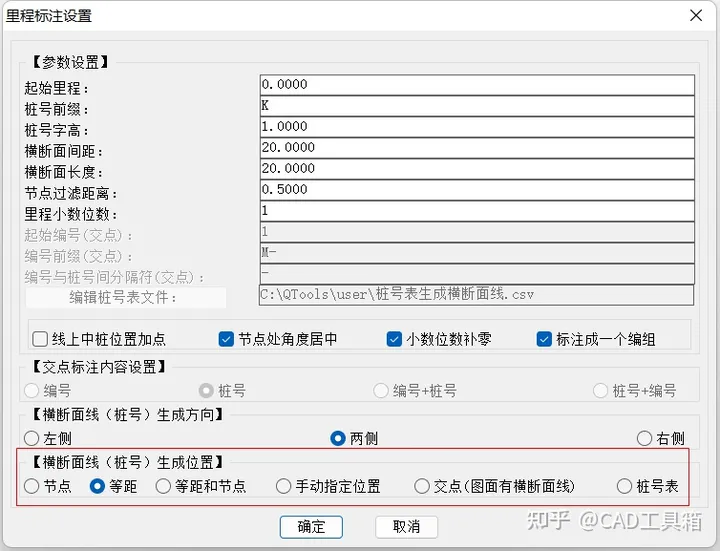Select 等距和节点 radio button
This screenshot has height=551, width=720.
pos(163,486)
